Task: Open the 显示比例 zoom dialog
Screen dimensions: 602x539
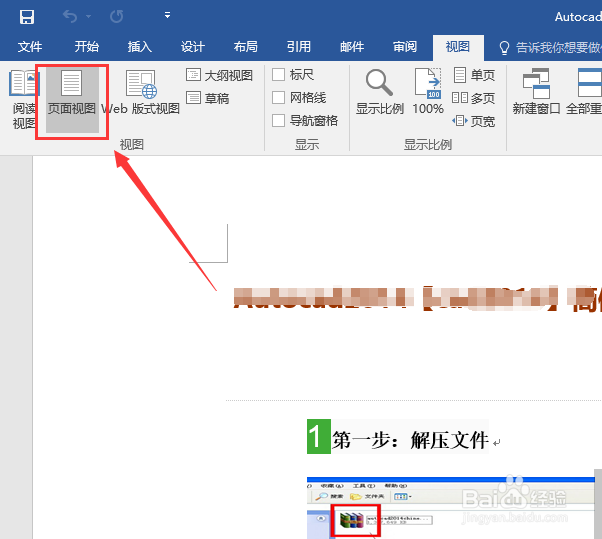Action: [379, 92]
